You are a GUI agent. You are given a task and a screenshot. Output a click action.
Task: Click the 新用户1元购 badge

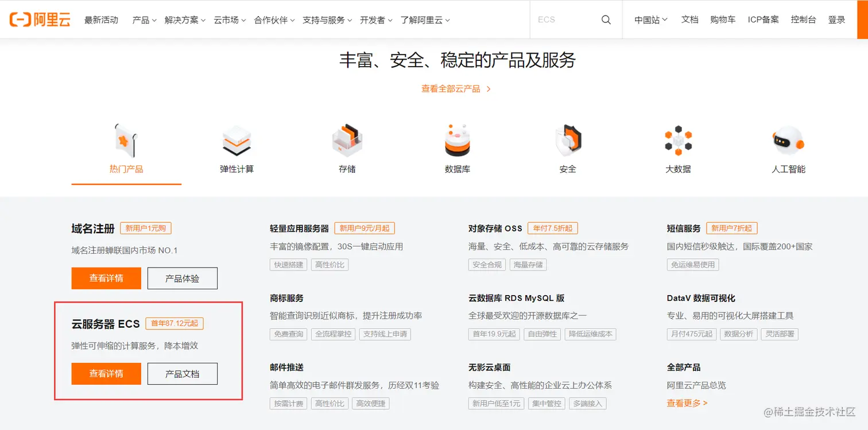click(146, 228)
